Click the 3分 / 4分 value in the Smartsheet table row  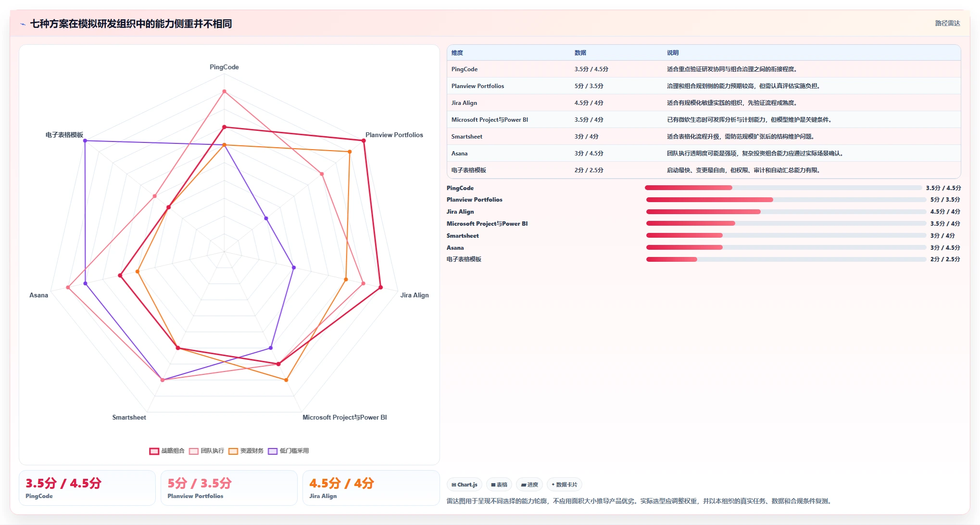pyautogui.click(x=587, y=137)
